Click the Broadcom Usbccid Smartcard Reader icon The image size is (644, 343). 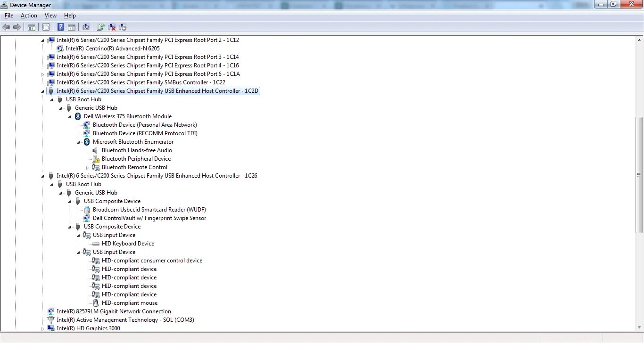pyautogui.click(x=87, y=210)
